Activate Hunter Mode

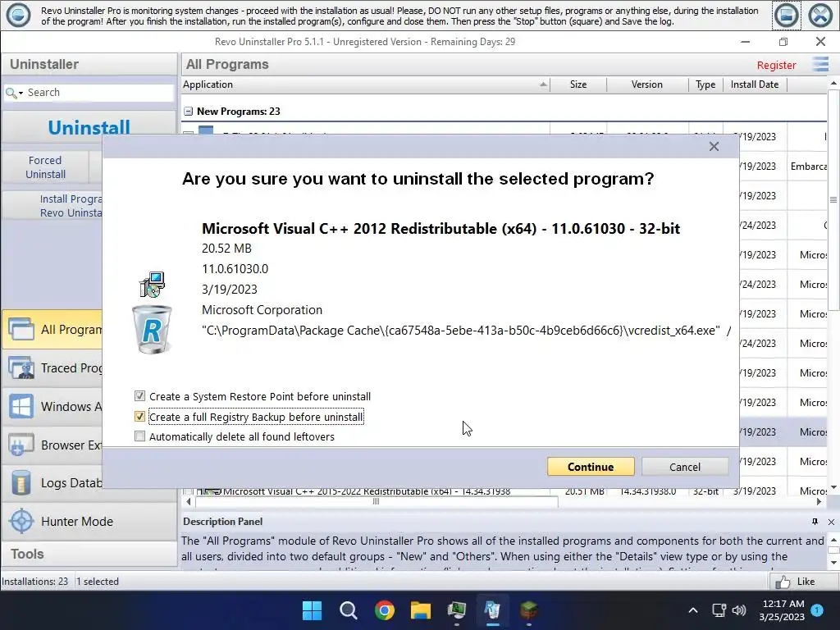tap(89, 521)
